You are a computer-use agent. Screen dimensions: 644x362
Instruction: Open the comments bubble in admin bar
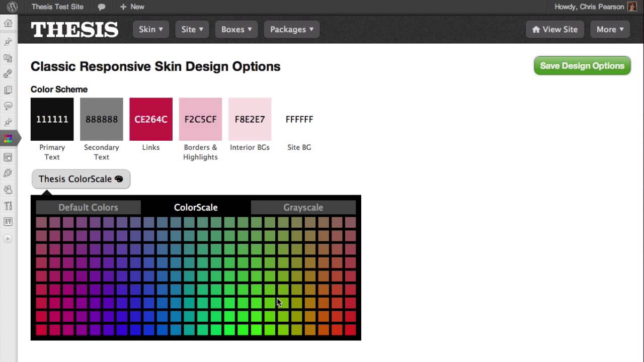(x=101, y=7)
